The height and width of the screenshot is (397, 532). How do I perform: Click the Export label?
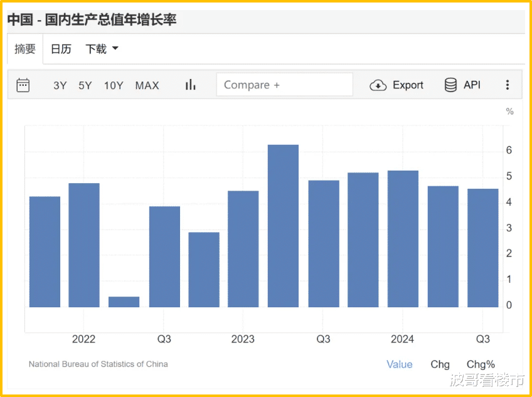point(408,85)
